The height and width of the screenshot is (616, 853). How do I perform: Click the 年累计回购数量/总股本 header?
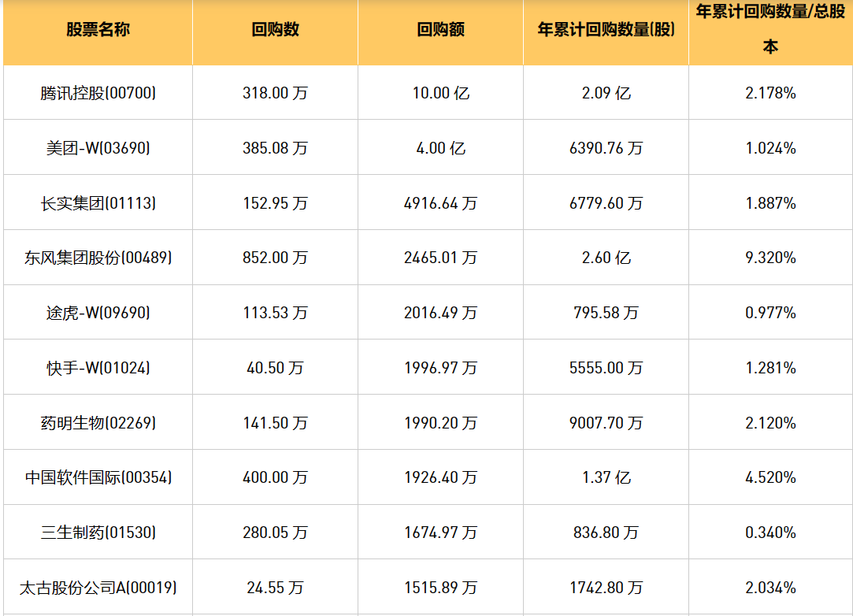[x=770, y=30]
